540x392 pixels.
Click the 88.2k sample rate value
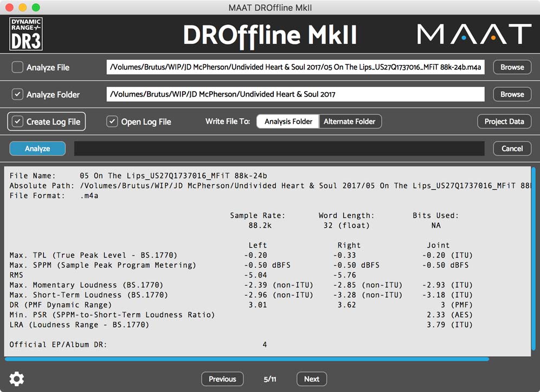(x=260, y=226)
